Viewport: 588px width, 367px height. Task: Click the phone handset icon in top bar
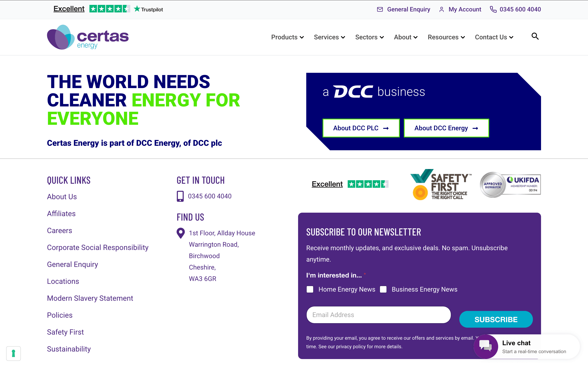coord(493,9)
